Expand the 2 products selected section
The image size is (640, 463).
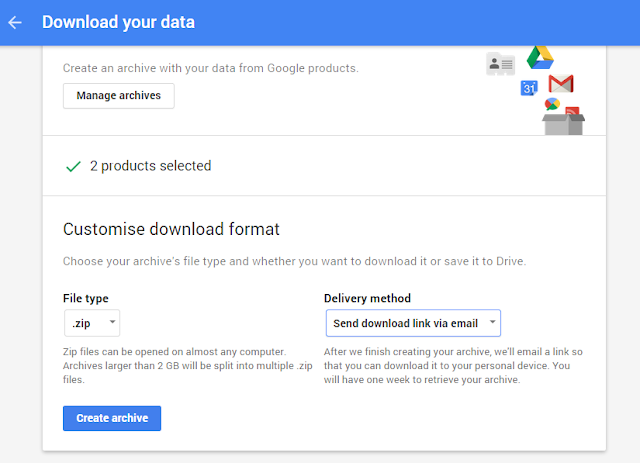click(x=324, y=166)
